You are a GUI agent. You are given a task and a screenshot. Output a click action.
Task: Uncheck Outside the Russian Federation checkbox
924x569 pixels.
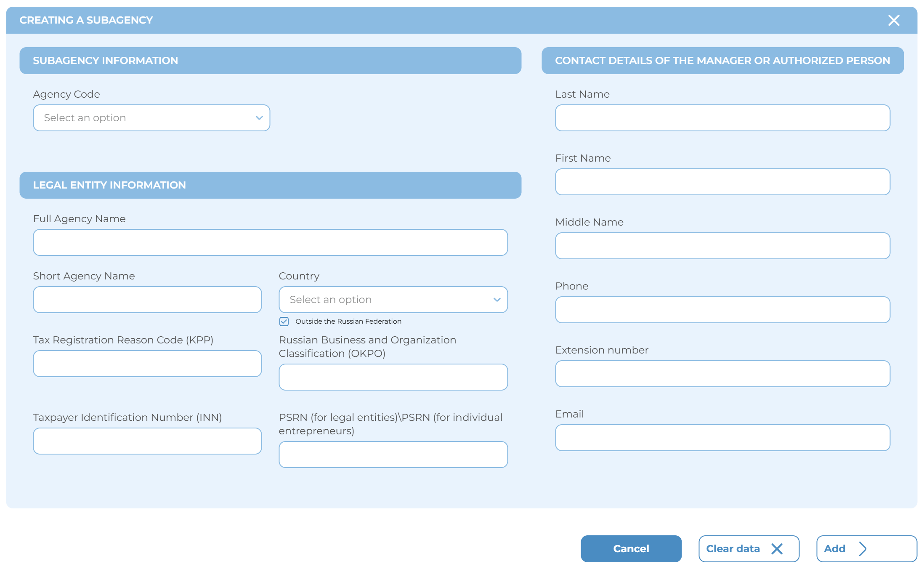(284, 322)
